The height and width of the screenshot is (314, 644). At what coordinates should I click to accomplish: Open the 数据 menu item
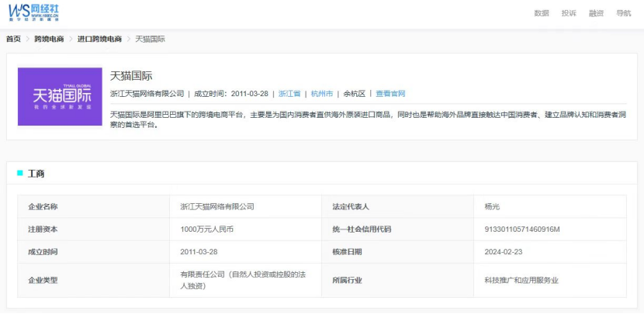point(542,13)
